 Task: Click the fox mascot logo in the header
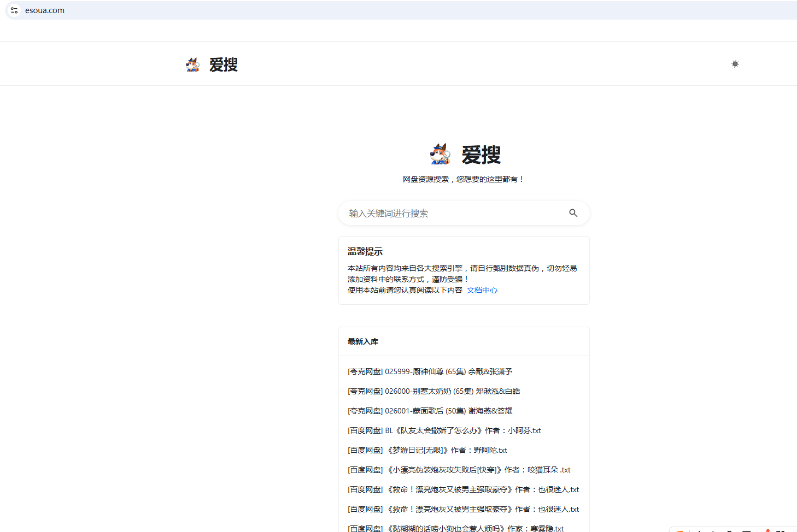[x=192, y=64]
